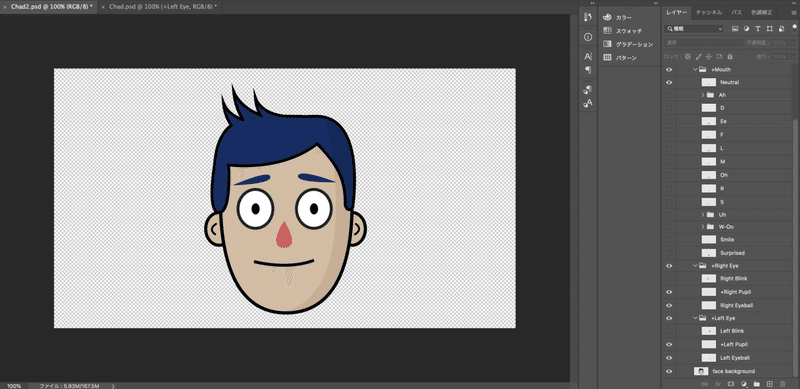Switch to the チャンネル (Channels) tab

click(709, 12)
